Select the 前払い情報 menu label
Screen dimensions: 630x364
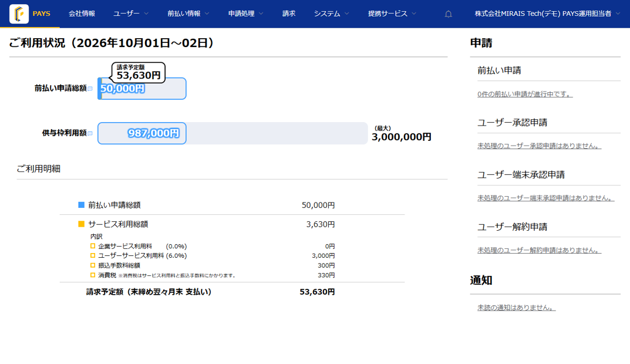(184, 14)
